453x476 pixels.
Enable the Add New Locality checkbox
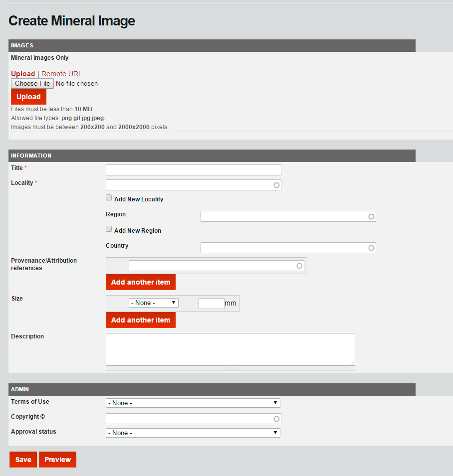coord(109,197)
